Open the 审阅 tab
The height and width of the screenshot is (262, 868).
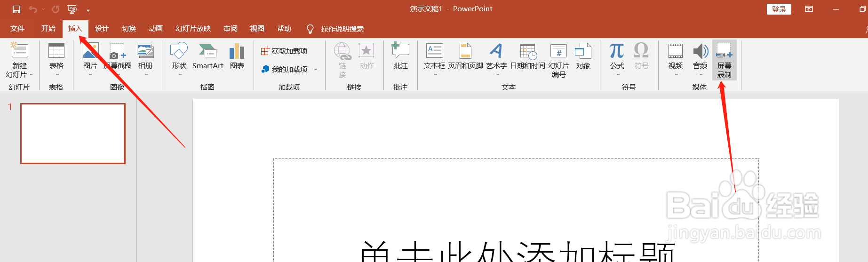point(231,29)
